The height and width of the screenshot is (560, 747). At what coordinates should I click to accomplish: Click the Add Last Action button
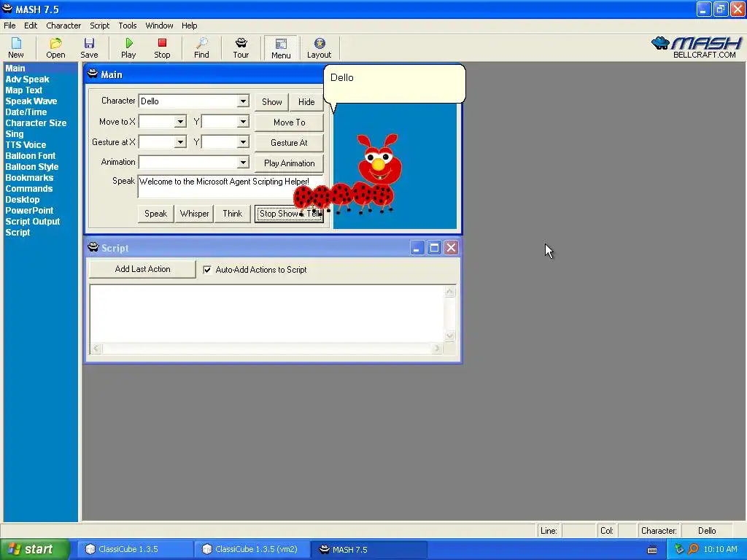click(142, 269)
